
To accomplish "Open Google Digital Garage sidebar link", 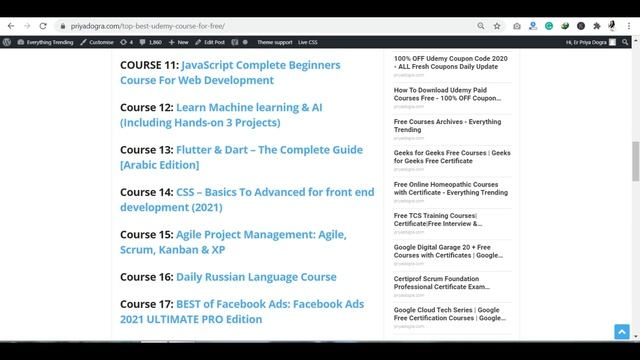I will point(448,251).
